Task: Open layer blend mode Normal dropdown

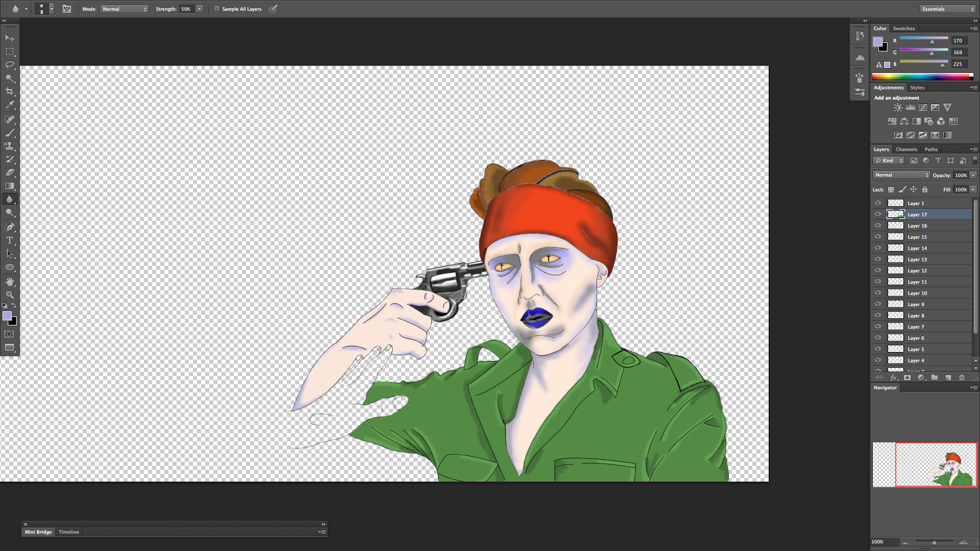Action: point(901,175)
